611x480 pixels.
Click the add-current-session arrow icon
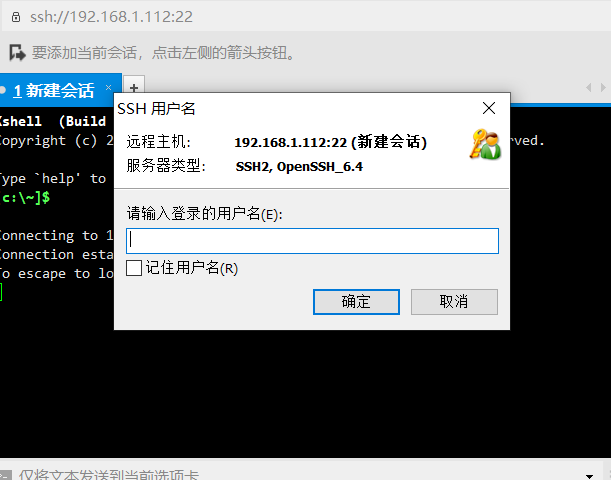17,53
